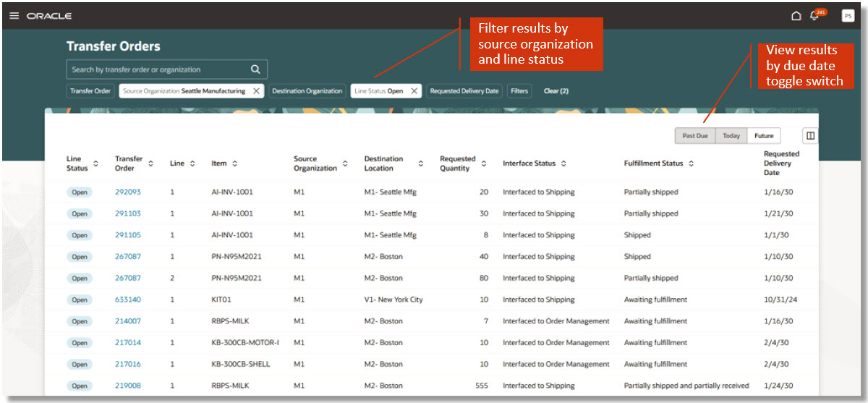This screenshot has width=868, height=403.
Task: Click the Partially shipped and partially received status
Action: [686, 386]
